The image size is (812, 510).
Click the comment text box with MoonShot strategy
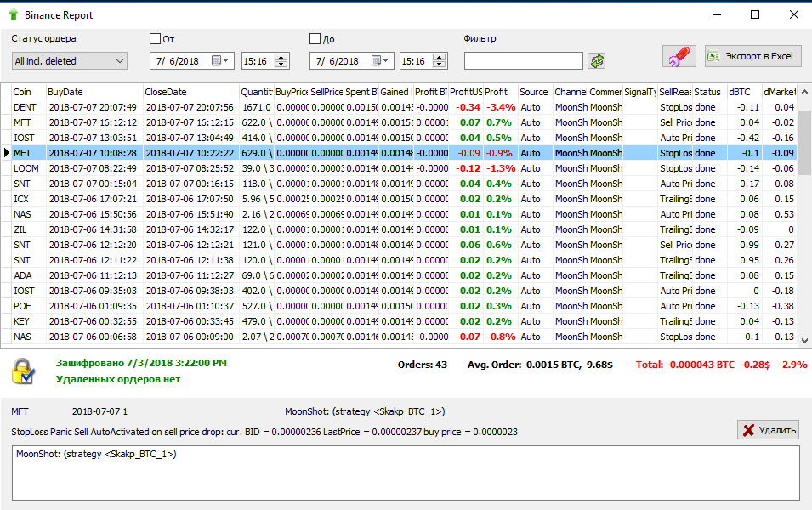pos(406,473)
